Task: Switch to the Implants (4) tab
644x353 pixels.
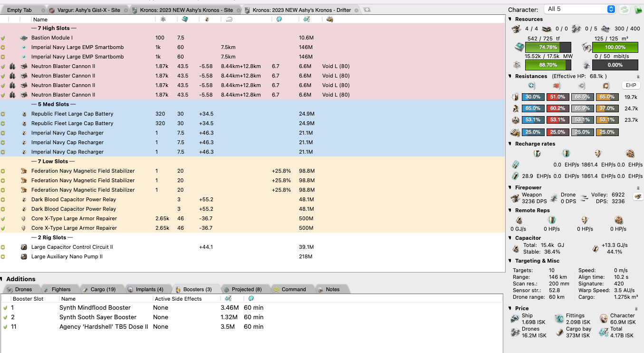Action: tap(145, 289)
